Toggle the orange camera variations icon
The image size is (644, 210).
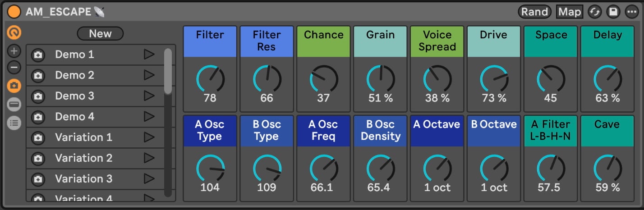point(14,86)
